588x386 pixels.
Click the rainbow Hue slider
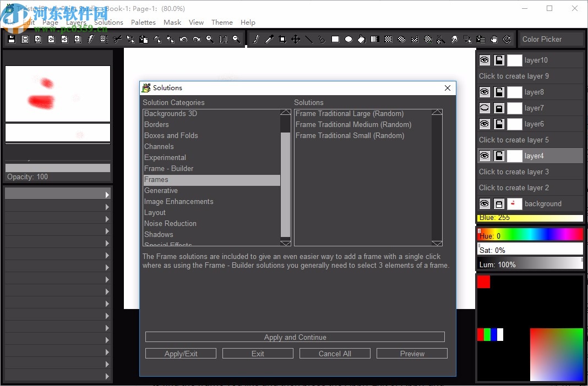click(x=530, y=235)
